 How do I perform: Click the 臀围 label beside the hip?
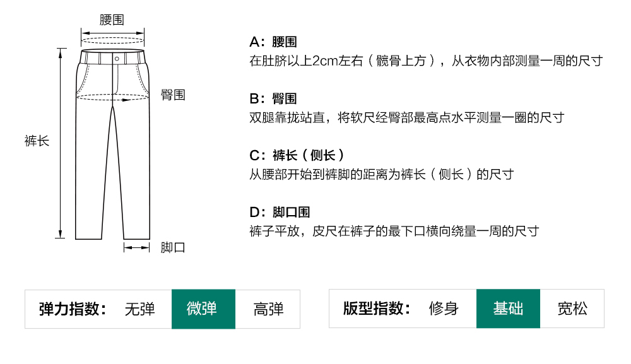pos(173,95)
